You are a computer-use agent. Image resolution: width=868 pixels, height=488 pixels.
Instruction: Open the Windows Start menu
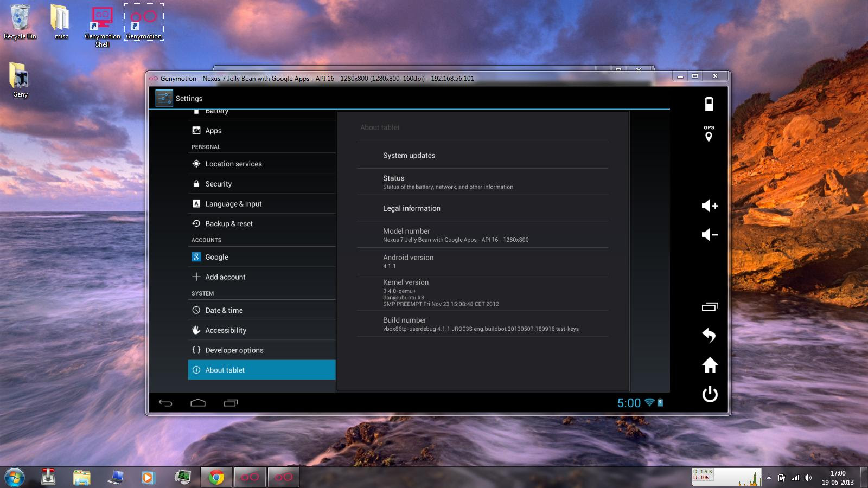pyautogui.click(x=15, y=477)
